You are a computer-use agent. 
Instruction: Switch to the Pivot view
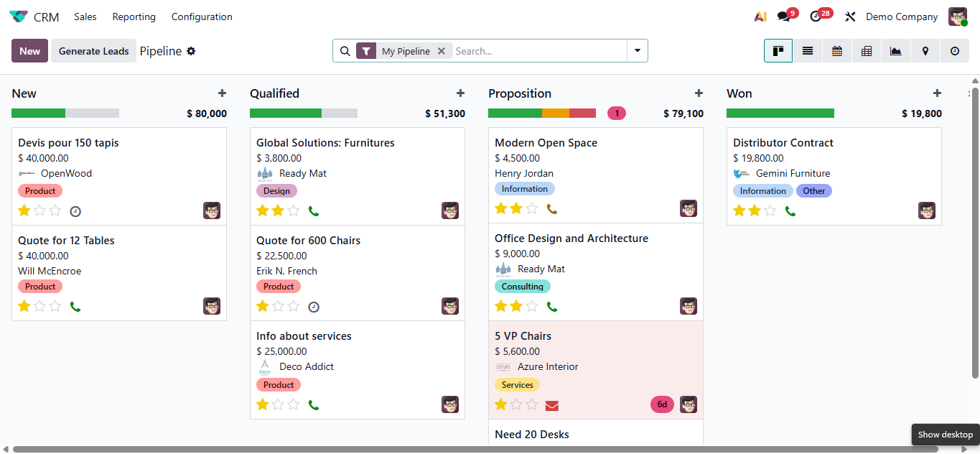point(867,50)
